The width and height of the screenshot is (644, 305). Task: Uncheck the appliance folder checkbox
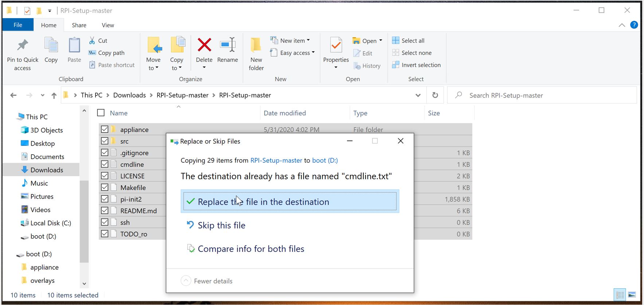(x=105, y=129)
